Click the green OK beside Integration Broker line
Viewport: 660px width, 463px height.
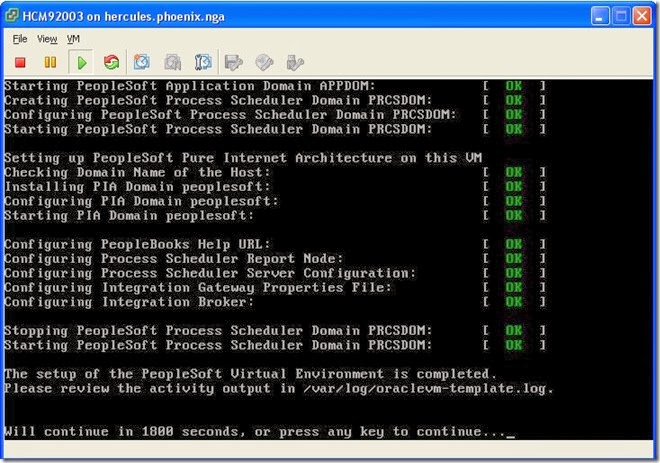(x=514, y=302)
